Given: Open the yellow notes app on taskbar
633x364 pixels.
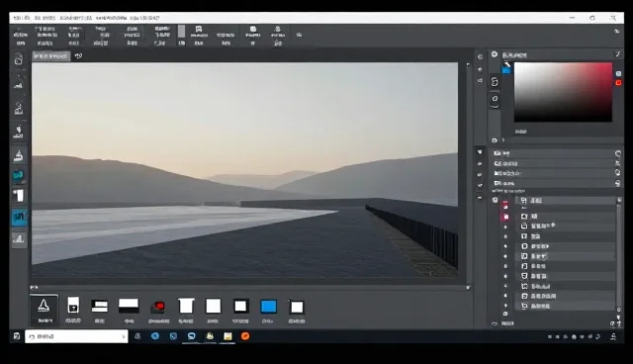Looking at the screenshot, I should pyautogui.click(x=227, y=336).
